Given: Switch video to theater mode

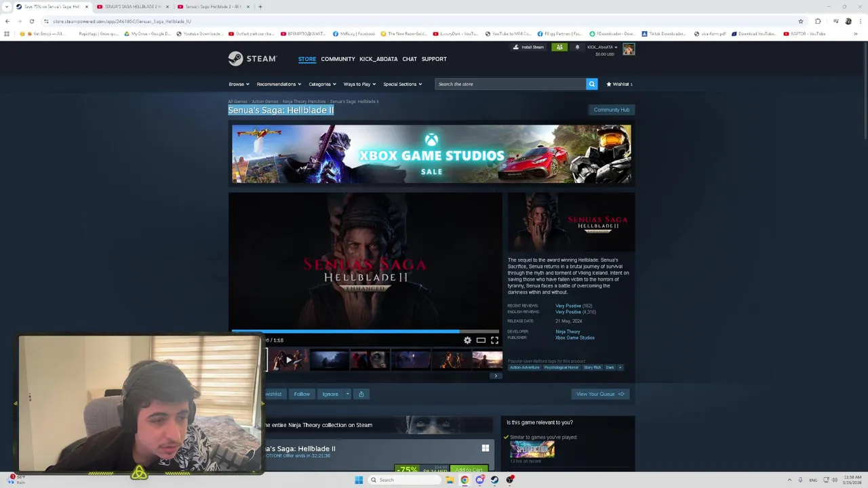Looking at the screenshot, I should tap(481, 340).
